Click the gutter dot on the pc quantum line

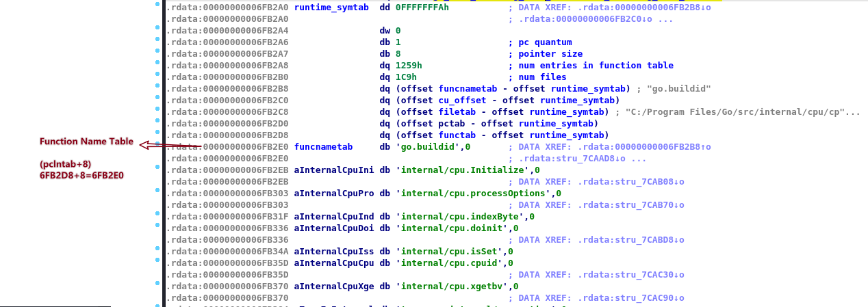pyautogui.click(x=157, y=42)
